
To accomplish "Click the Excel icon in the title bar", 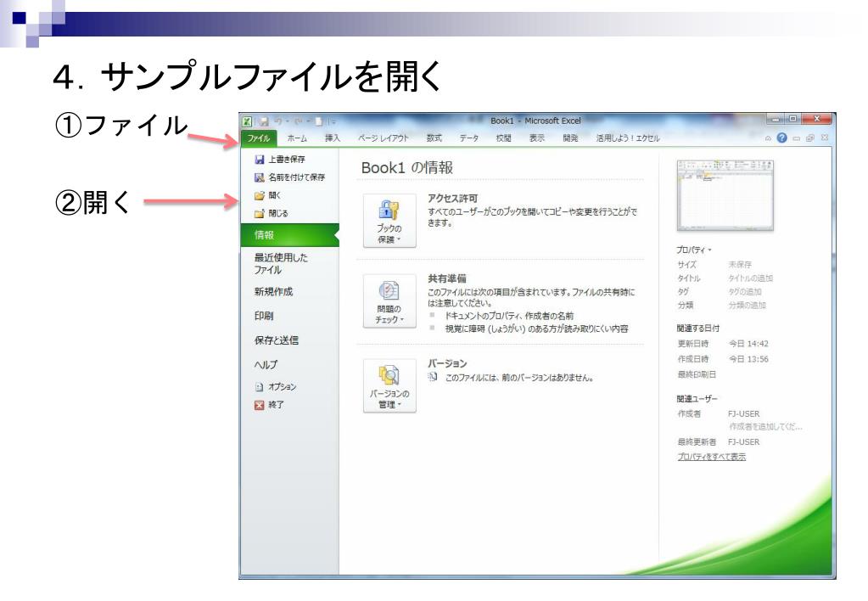I will [x=247, y=122].
